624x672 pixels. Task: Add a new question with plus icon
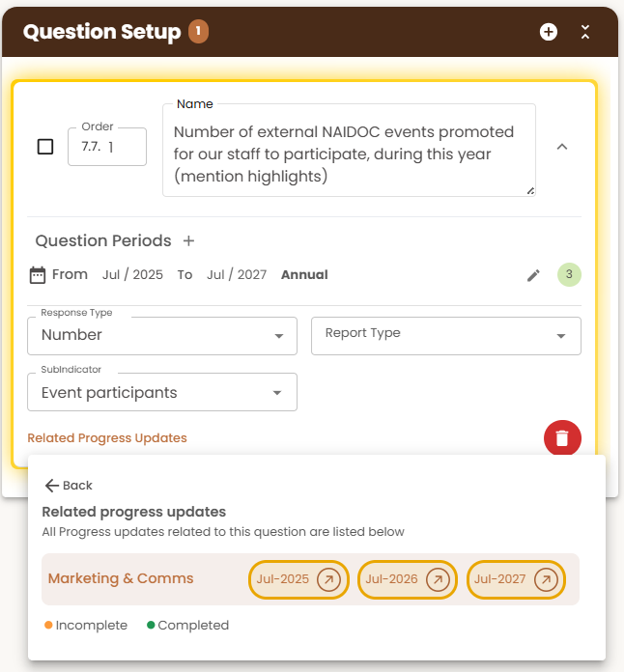[x=548, y=32]
